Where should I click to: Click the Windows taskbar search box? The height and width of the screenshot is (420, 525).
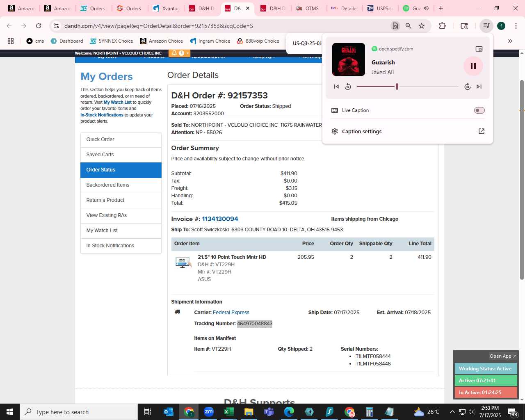pyautogui.click(x=79, y=412)
